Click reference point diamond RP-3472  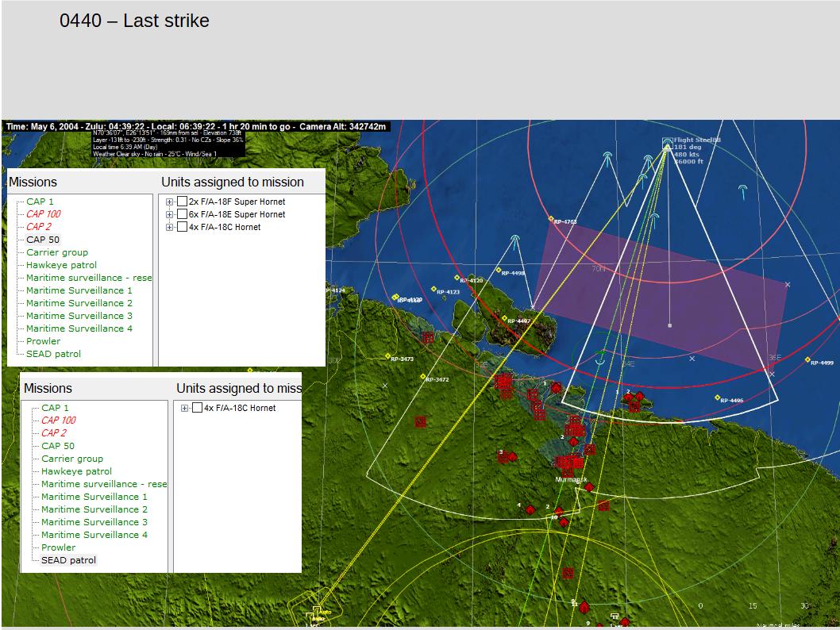(423, 376)
